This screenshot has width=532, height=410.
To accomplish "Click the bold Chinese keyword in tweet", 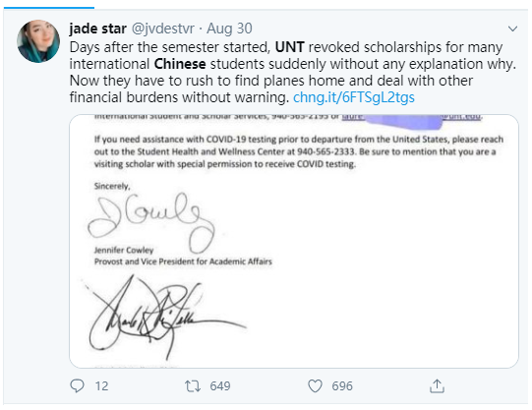I will 180,64.
